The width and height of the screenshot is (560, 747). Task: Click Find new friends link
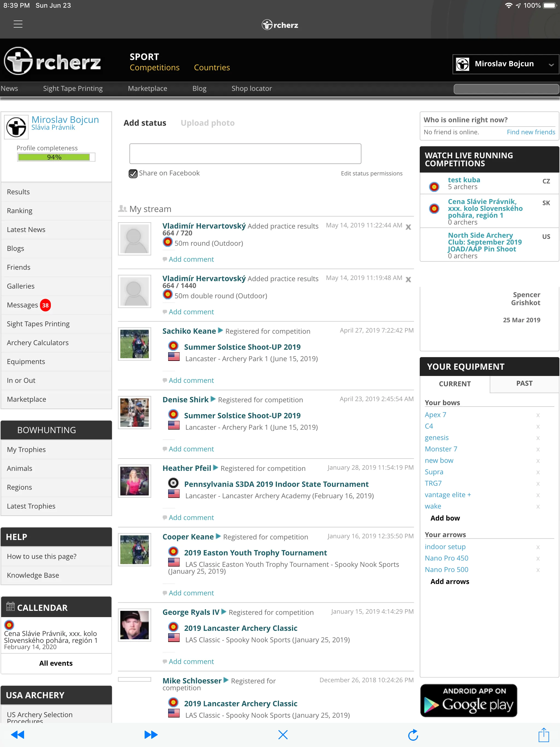tap(531, 132)
